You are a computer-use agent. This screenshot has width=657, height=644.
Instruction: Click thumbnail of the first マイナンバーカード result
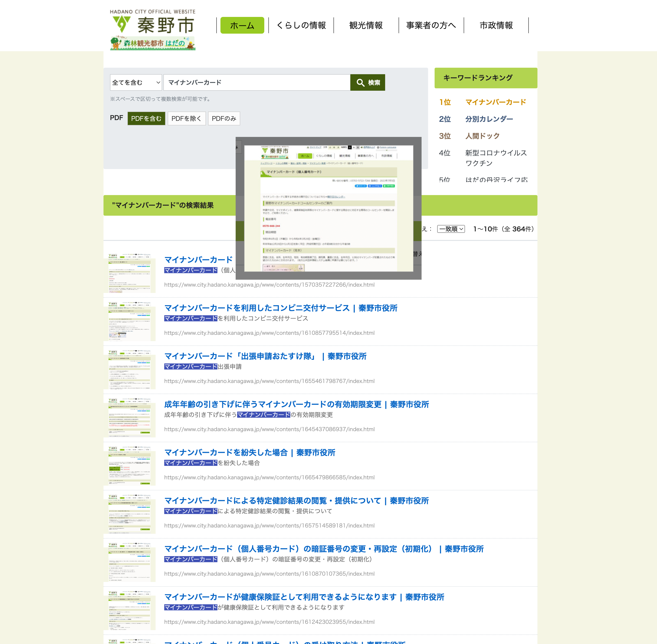click(130, 273)
